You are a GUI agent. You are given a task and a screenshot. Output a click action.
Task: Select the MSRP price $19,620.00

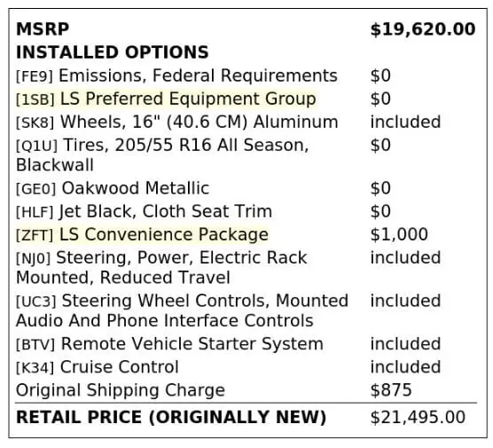(423, 29)
